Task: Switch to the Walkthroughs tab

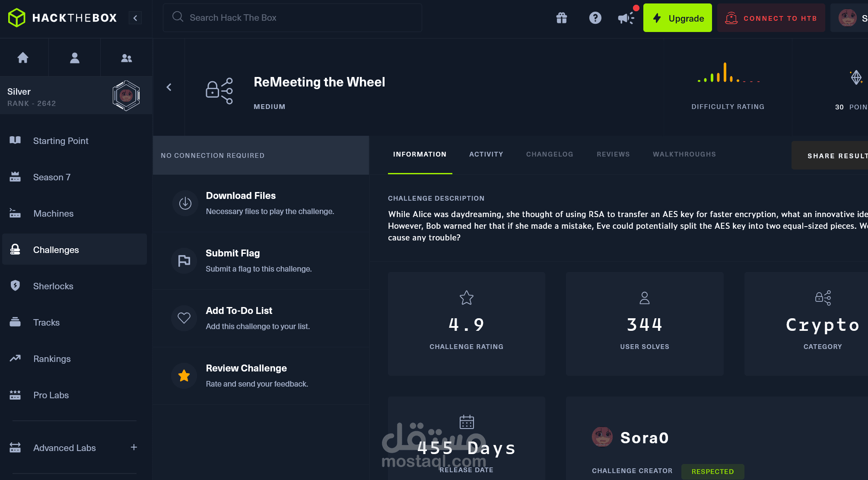Action: [684, 154]
